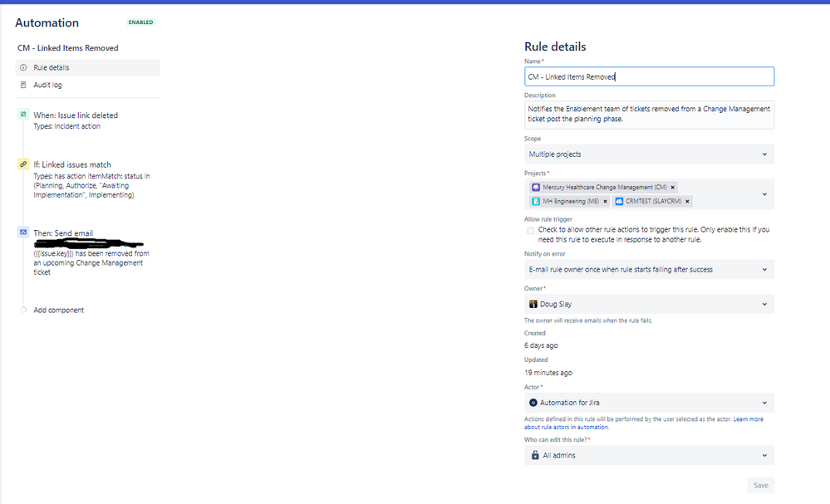The width and height of the screenshot is (830, 504).
Task: Click the rule Name input field
Action: coord(648,76)
